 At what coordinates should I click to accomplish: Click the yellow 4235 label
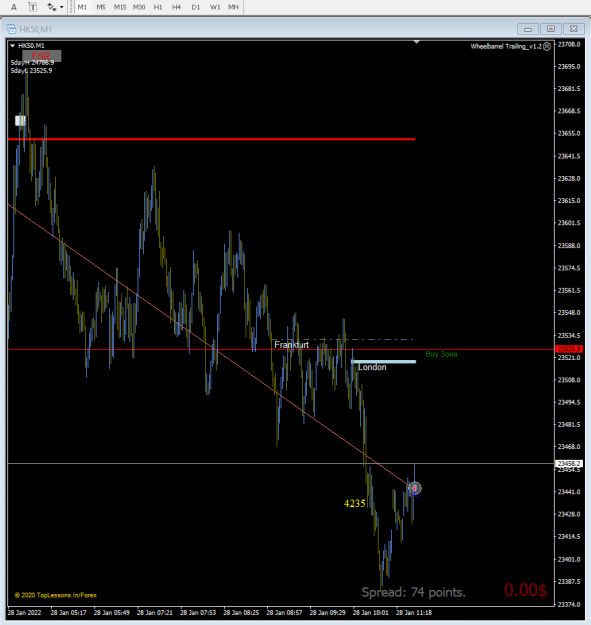pyautogui.click(x=355, y=503)
